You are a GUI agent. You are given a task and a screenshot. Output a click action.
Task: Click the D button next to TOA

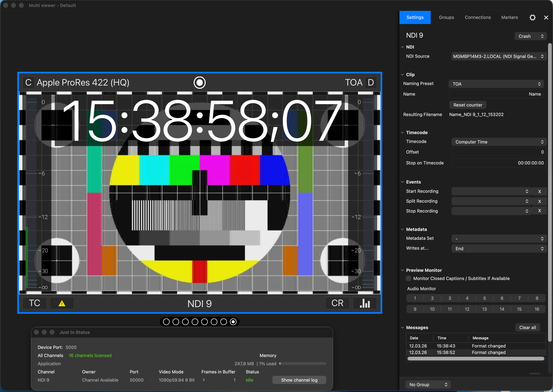coord(371,82)
